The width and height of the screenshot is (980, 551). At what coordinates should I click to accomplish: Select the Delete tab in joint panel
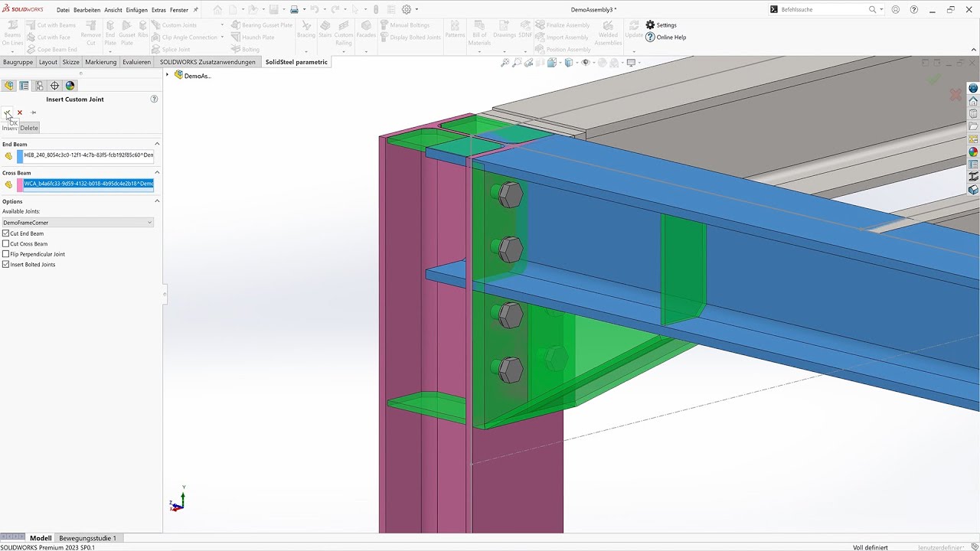click(x=29, y=128)
